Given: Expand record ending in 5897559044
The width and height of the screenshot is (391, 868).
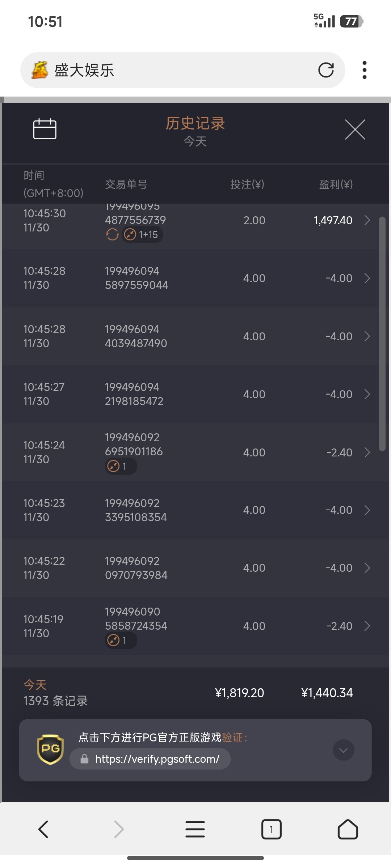Looking at the screenshot, I should (x=367, y=278).
